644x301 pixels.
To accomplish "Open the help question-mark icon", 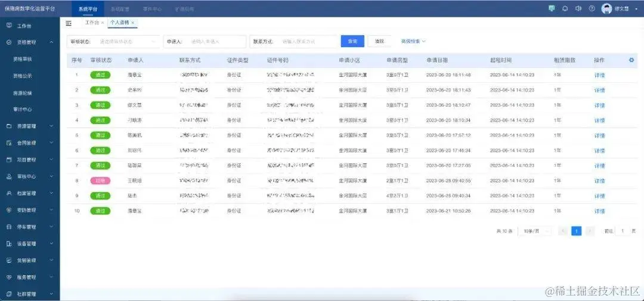I will 592,8.
